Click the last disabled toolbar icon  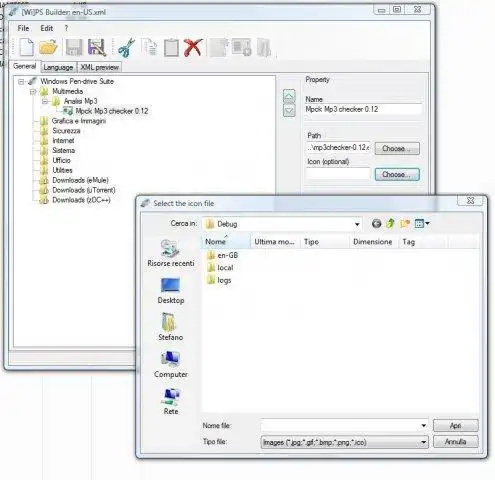tap(263, 47)
